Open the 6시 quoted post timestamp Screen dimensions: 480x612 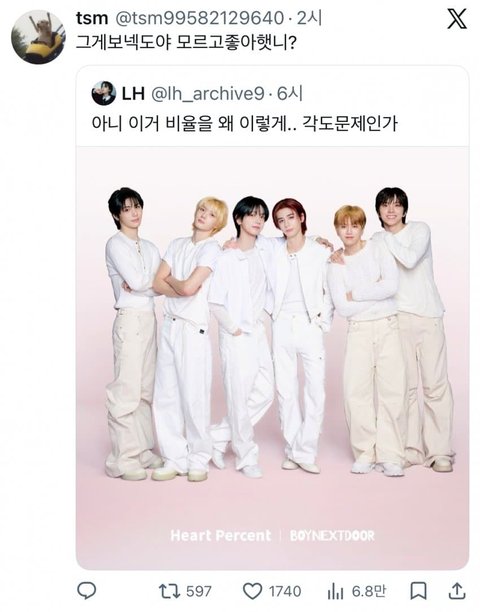[x=290, y=94]
